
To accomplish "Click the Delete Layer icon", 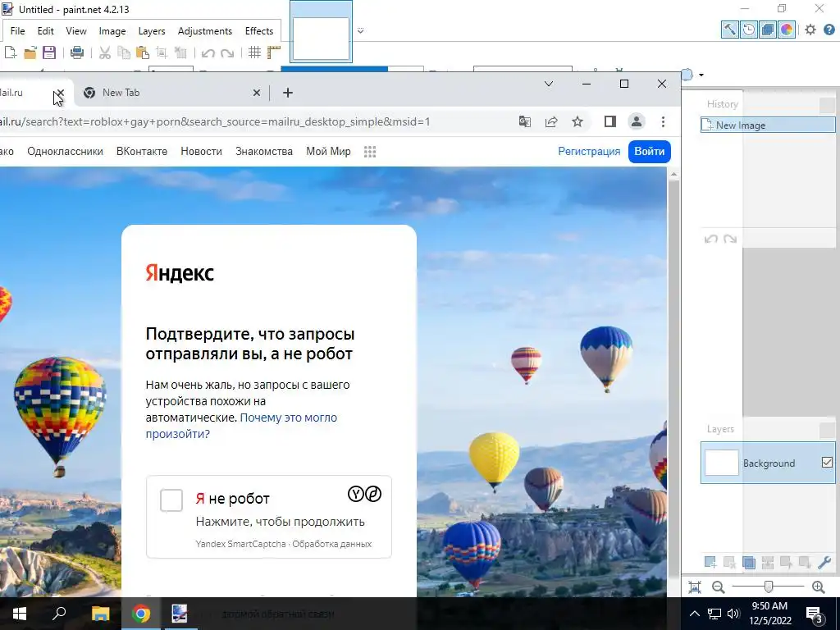I will (729, 562).
